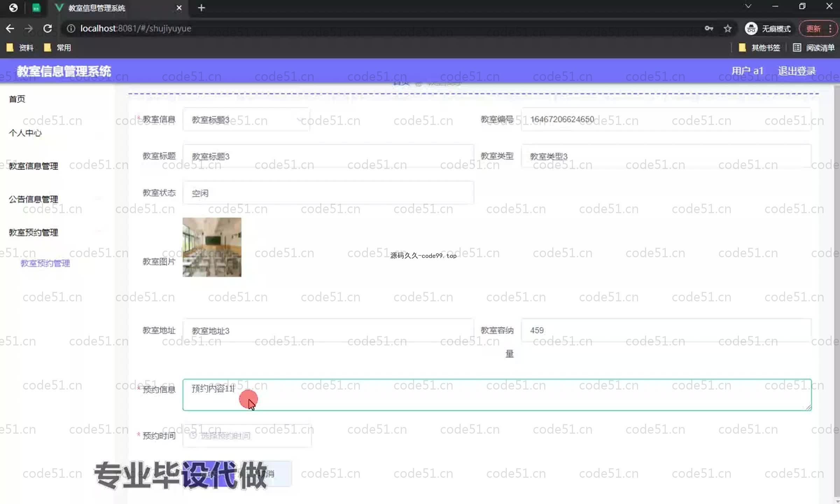Click the 教室地址 input field

328,330
